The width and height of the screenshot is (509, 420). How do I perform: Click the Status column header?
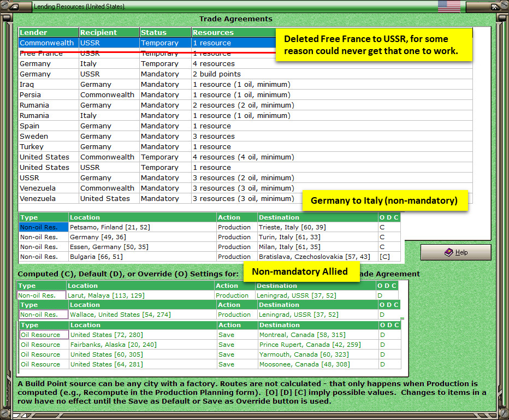pyautogui.click(x=165, y=32)
